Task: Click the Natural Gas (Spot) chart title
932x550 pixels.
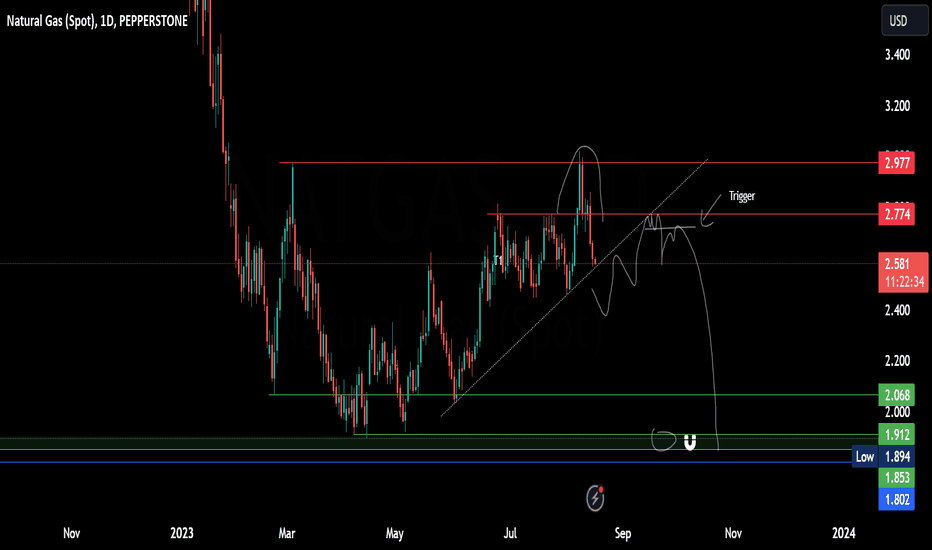Action: pos(97,21)
